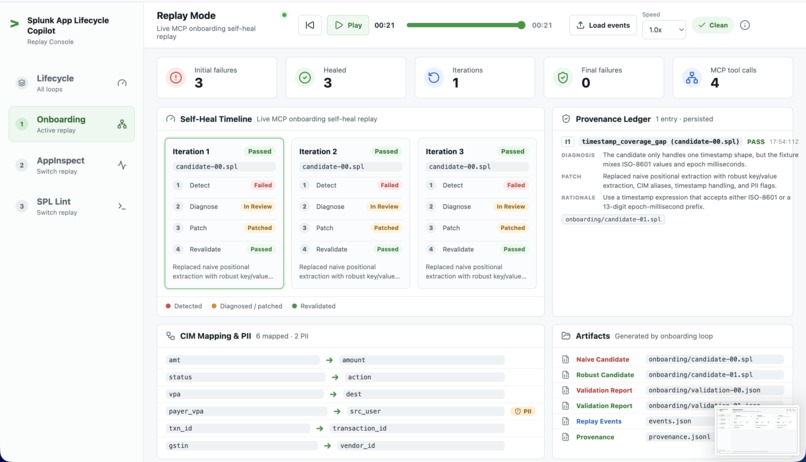Click Naive Candidate file document icon
The height and width of the screenshot is (462, 806).
click(x=565, y=359)
